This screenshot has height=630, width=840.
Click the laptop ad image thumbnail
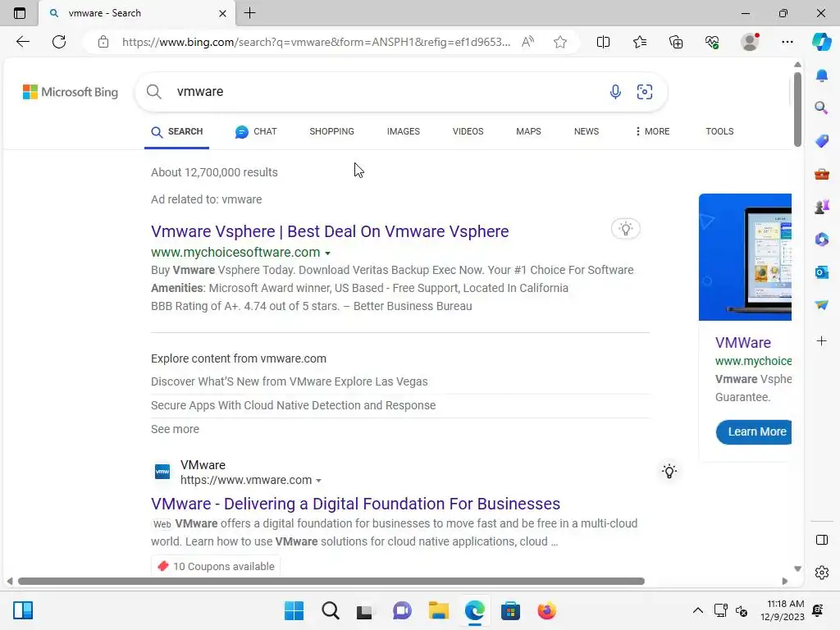pyautogui.click(x=745, y=257)
